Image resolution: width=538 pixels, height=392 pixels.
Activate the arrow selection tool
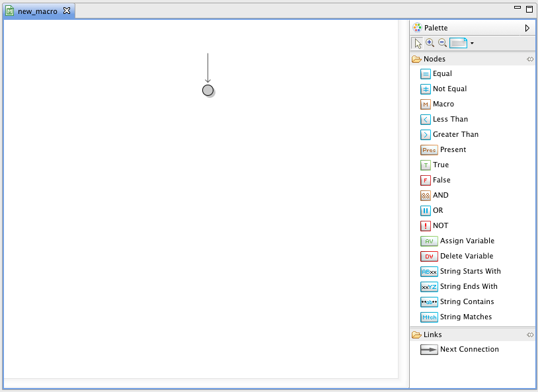(x=418, y=44)
